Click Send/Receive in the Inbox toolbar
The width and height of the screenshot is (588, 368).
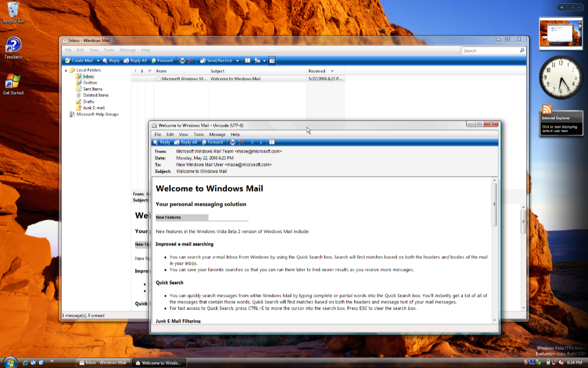[216, 61]
